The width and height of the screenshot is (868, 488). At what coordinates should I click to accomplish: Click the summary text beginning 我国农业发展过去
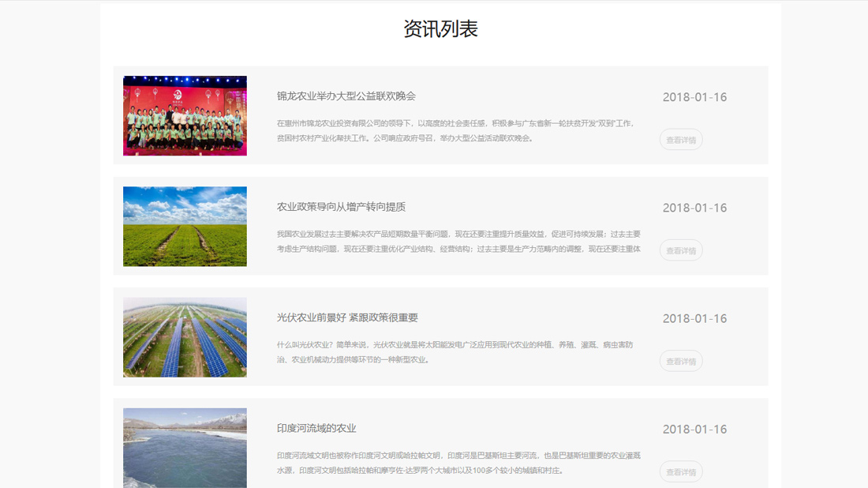coord(458,242)
